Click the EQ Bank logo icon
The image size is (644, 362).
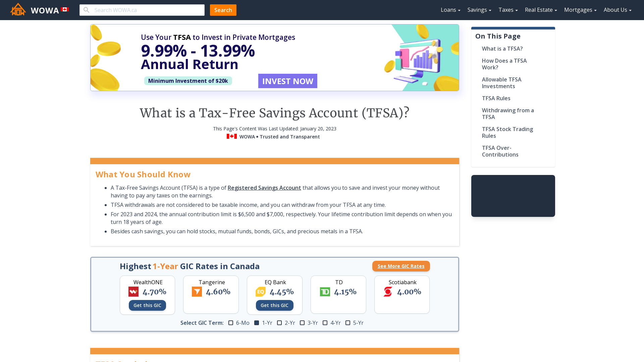click(261, 292)
